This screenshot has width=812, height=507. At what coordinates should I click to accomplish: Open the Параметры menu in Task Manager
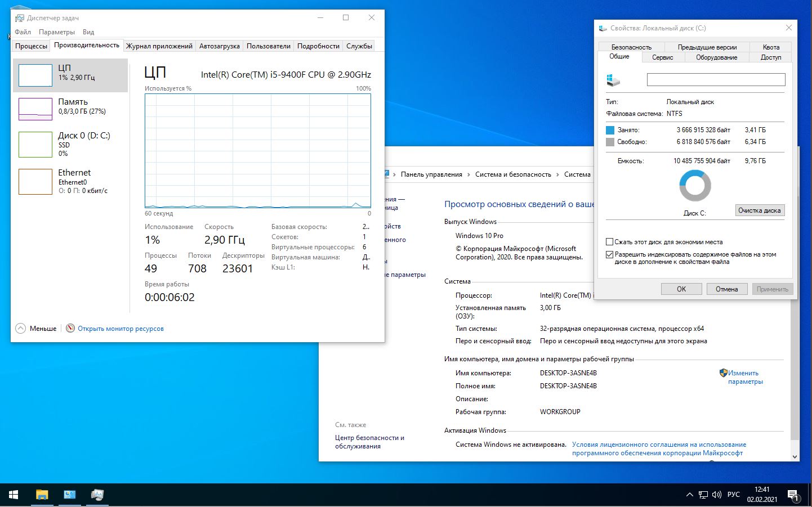[57, 32]
